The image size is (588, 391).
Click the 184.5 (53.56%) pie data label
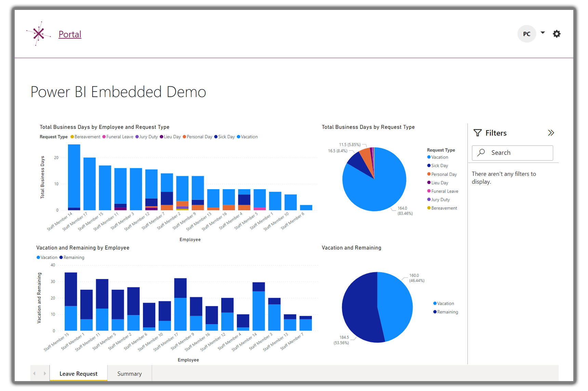341,340
